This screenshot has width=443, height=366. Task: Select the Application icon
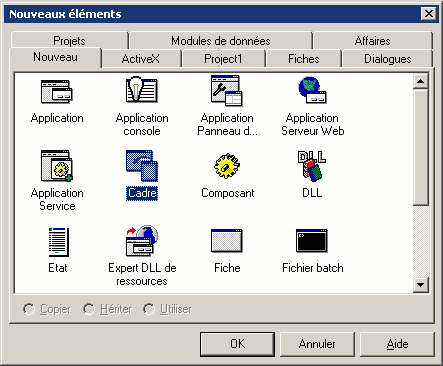(x=57, y=91)
